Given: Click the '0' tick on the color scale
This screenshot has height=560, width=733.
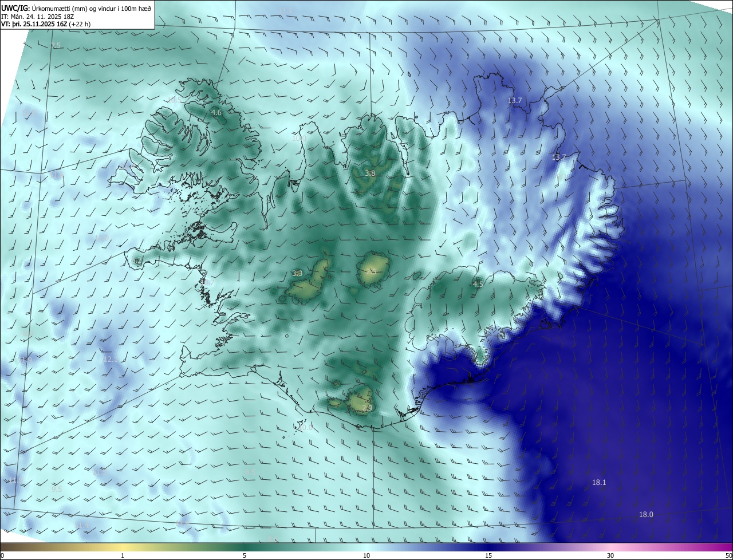Looking at the screenshot, I should (x=2, y=555).
